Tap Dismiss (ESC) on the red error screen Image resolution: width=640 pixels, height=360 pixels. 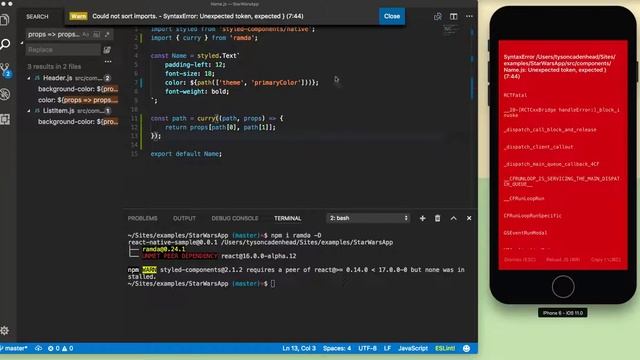[520, 260]
